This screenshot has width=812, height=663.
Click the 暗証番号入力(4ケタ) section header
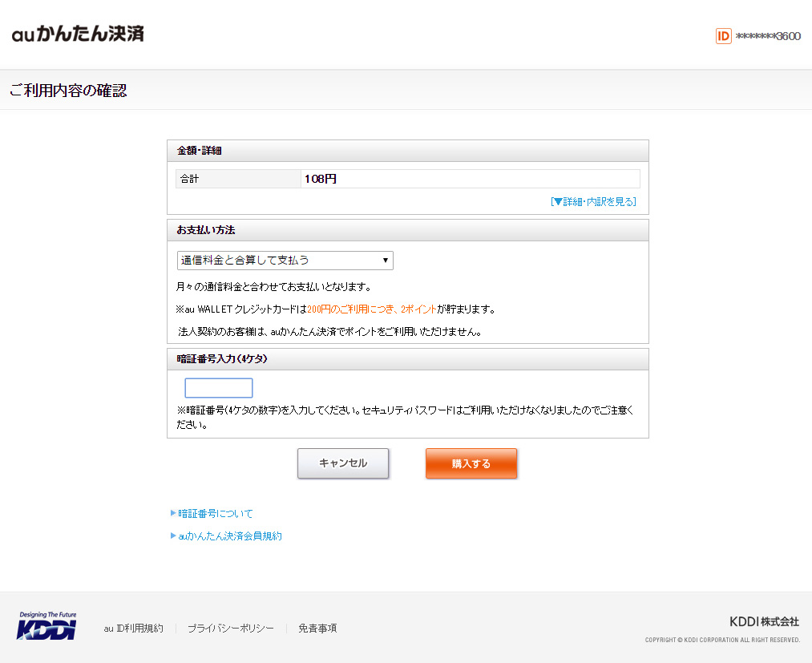[407, 359]
